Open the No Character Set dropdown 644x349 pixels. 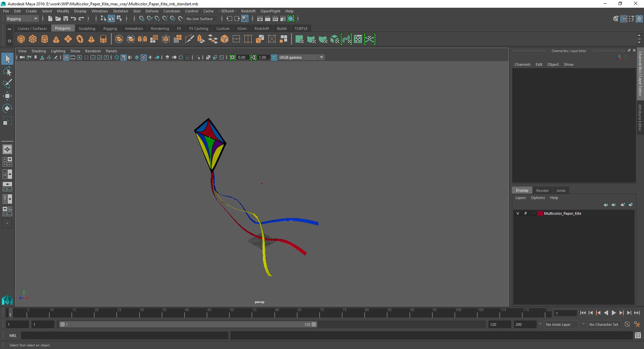[604, 325]
